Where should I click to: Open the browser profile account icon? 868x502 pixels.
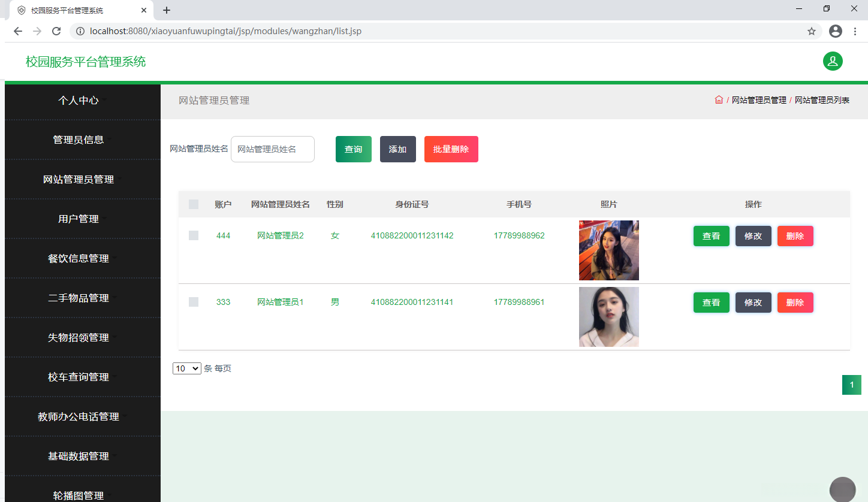[x=836, y=31]
